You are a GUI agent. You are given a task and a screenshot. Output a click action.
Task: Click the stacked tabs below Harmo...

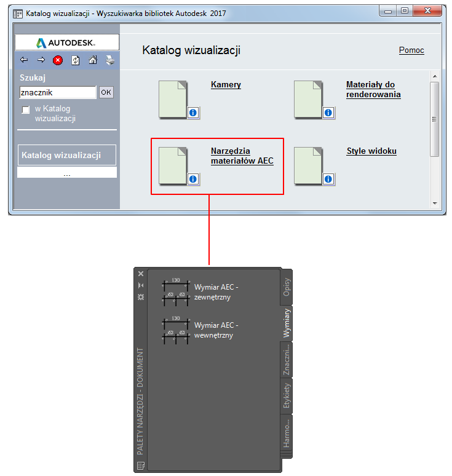click(287, 455)
